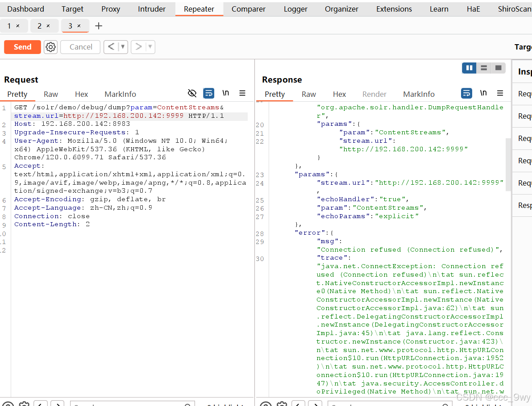532x406 pixels.
Task: Click the Response pane vertical scrollbar
Action: pos(508,165)
